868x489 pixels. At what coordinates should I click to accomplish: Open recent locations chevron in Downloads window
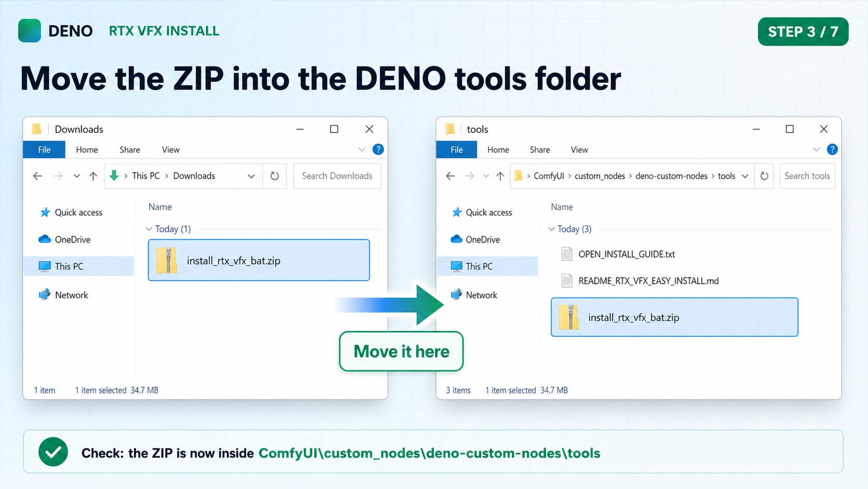pyautogui.click(x=77, y=176)
